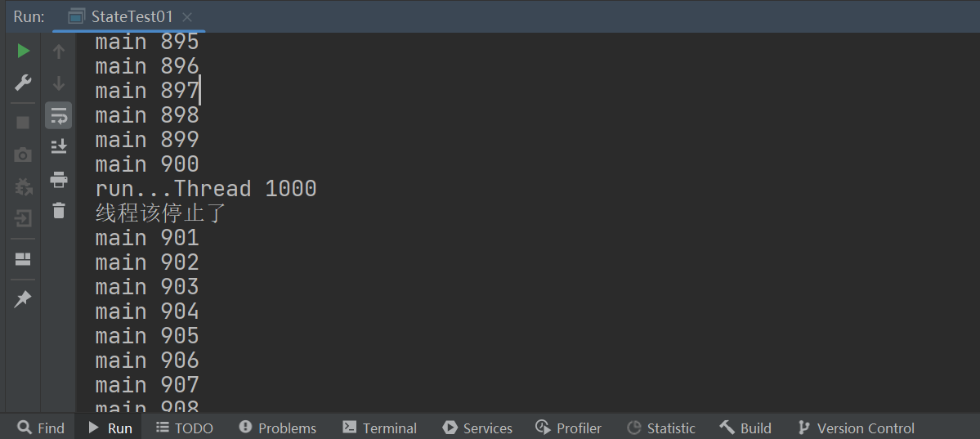
Task: Open run configuration wrench settings
Action: 23,83
